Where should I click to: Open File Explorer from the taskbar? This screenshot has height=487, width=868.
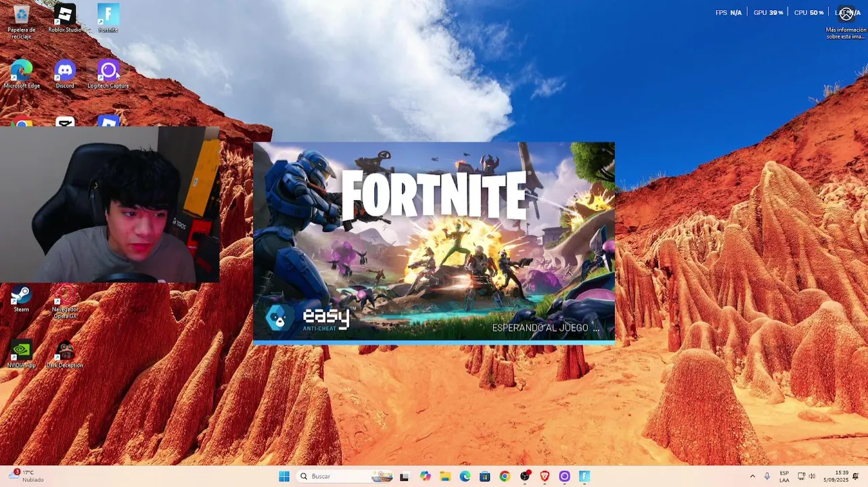pyautogui.click(x=445, y=476)
